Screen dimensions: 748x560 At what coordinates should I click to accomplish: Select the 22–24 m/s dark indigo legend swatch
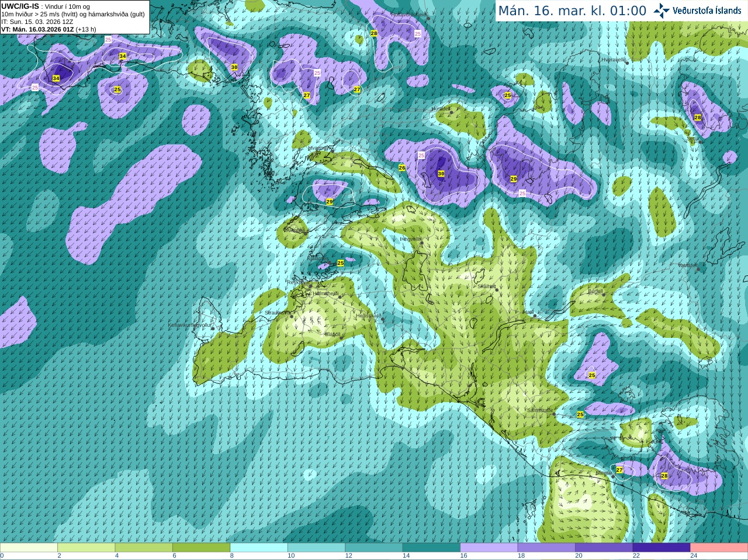(x=662, y=548)
